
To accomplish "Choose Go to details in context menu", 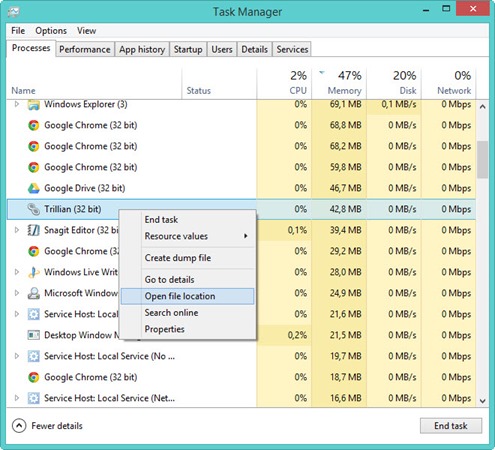I will click(188, 280).
